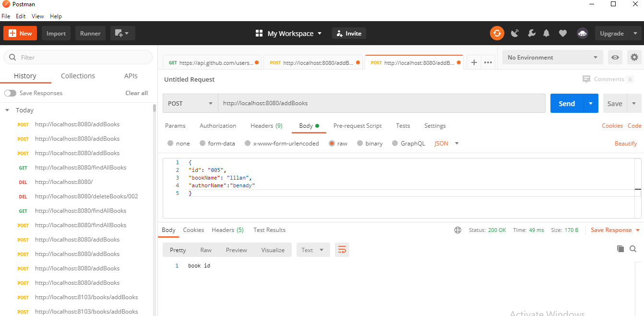The image size is (644, 316).
Task: Switch to the Collections sidebar tab
Action: point(78,76)
